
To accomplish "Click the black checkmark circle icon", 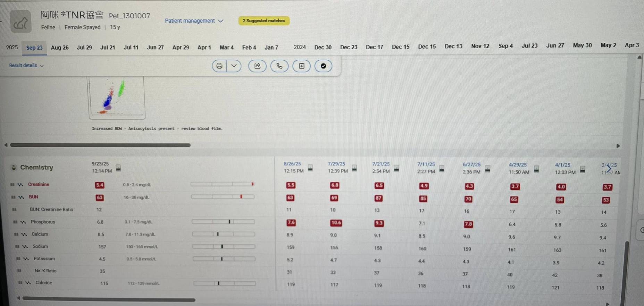I will [323, 66].
